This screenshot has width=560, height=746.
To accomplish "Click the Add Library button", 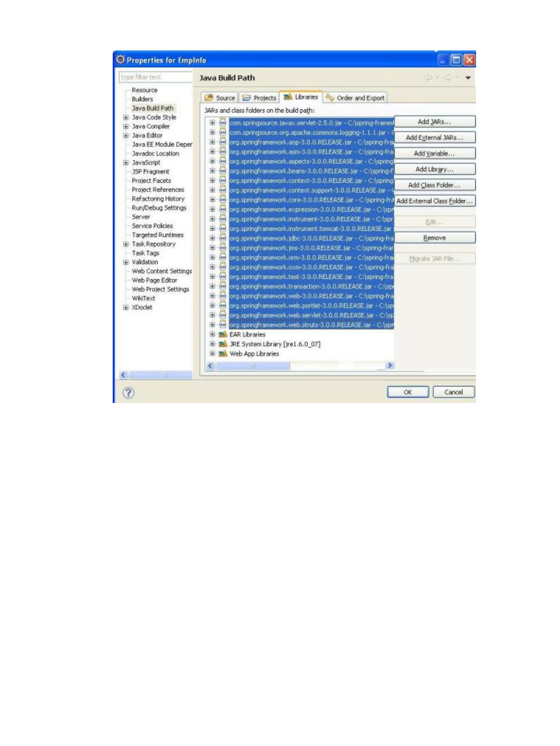I will [434, 169].
